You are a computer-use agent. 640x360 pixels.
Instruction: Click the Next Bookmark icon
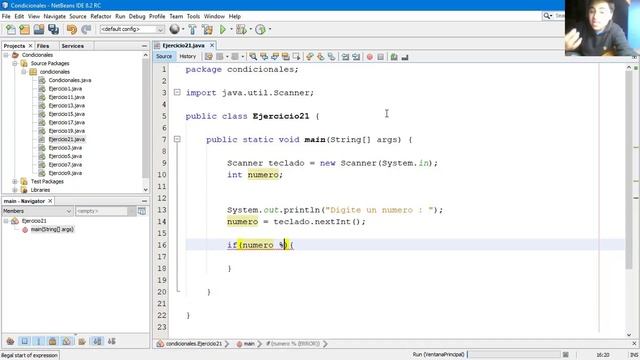[x=321, y=57]
